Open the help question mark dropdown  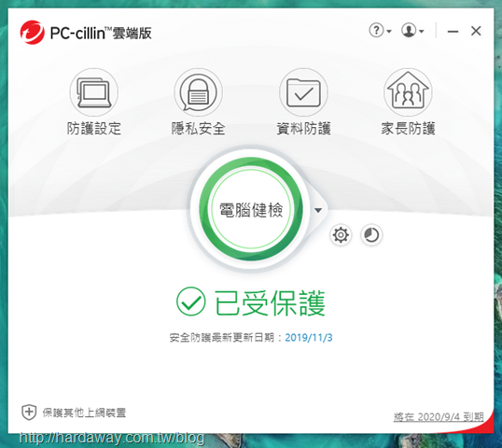tap(380, 31)
